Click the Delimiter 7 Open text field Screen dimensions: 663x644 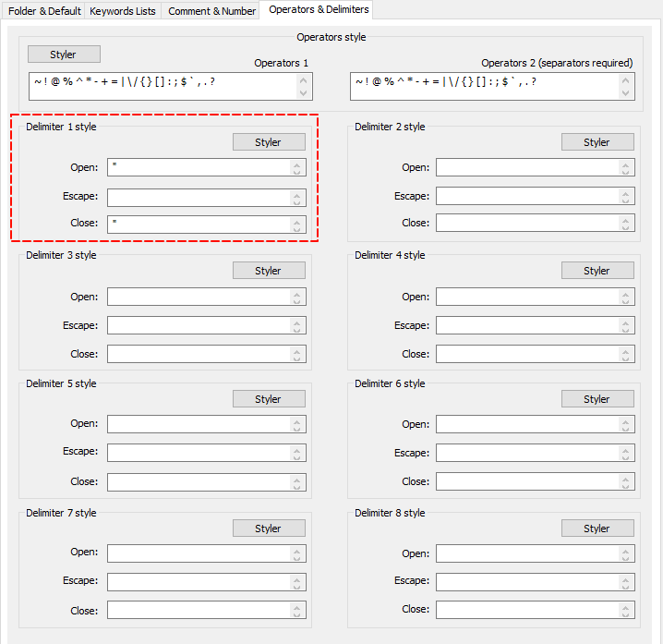[199, 553]
